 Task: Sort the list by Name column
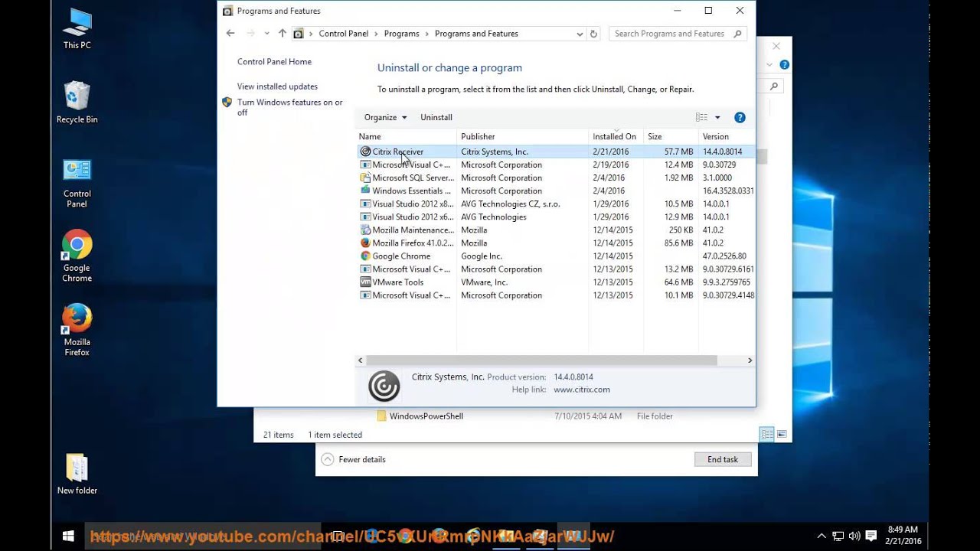pos(407,136)
